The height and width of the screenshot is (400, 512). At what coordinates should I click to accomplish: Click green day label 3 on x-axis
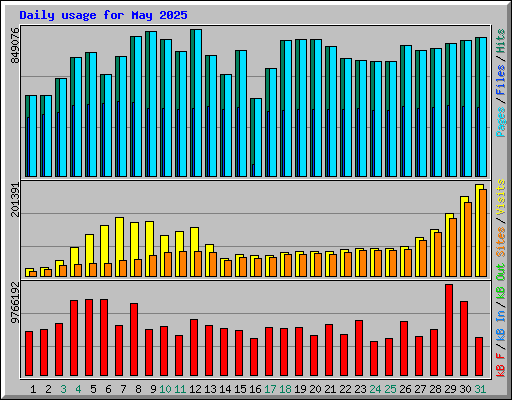click(63, 389)
